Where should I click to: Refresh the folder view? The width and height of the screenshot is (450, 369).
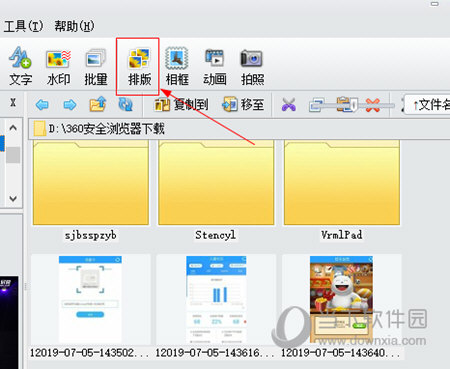click(125, 104)
